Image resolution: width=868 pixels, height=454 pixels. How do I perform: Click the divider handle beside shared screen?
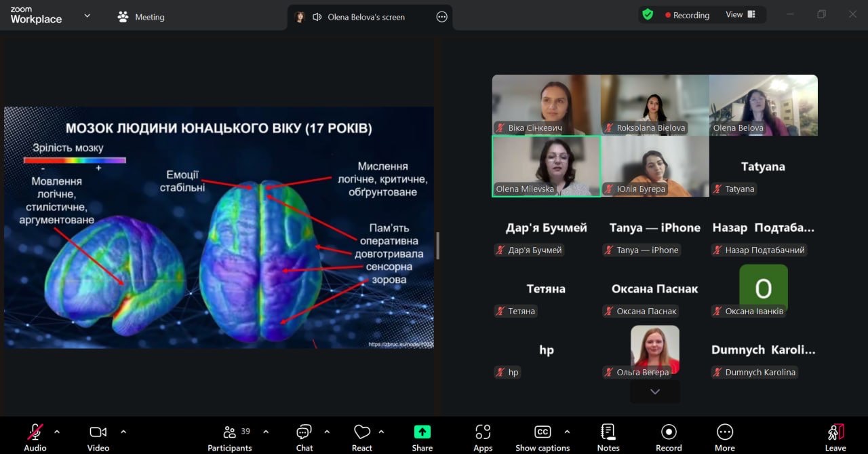[x=438, y=246]
